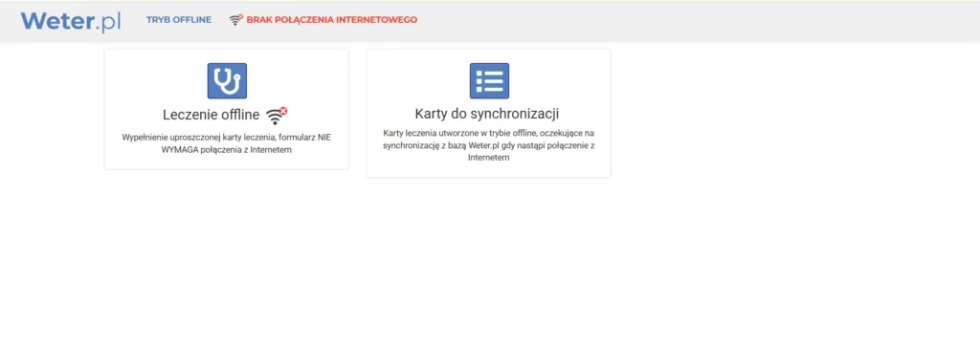Click wifi-off icon beside Leczenie offline

277,116
